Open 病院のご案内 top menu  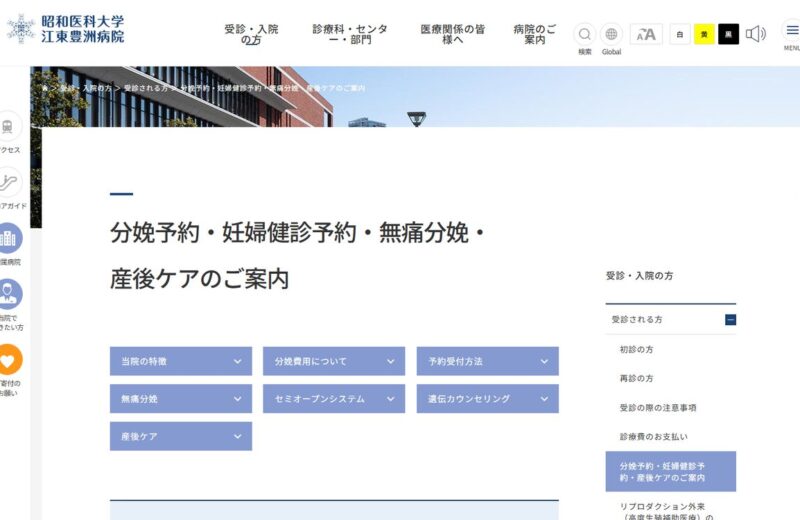point(534,34)
